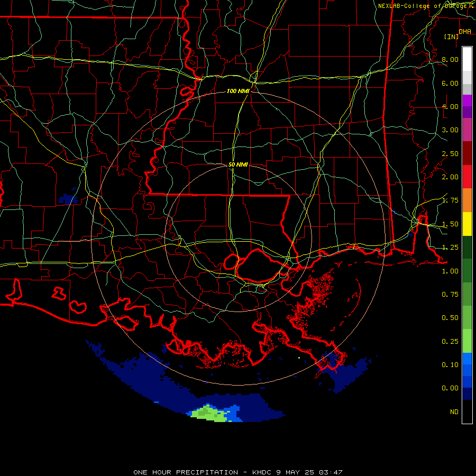Screen dimensions: 476x476
Task: Click the 2.50 scale label
Action: tap(450, 153)
